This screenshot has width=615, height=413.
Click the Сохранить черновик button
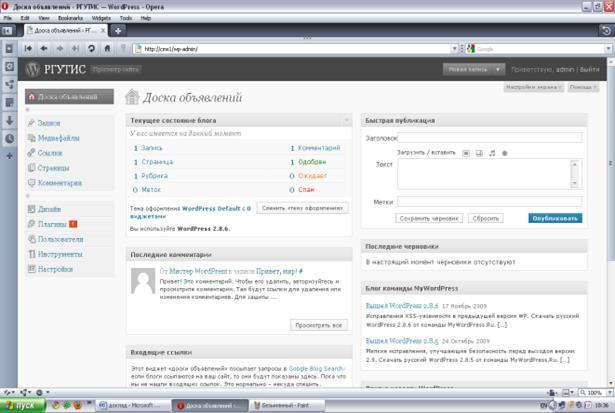[x=428, y=217]
